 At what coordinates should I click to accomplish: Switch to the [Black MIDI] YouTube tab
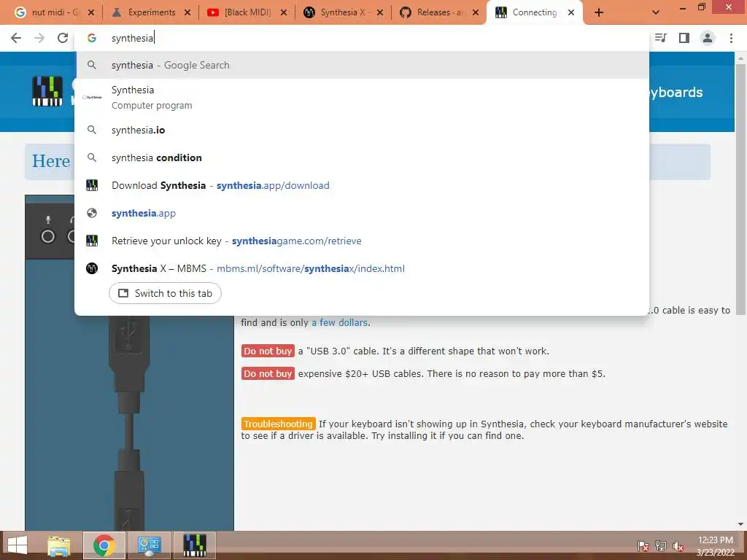coord(247,12)
